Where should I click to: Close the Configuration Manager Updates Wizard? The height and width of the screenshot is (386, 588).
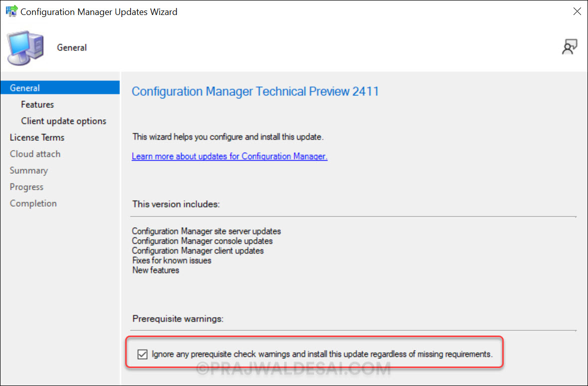click(577, 11)
